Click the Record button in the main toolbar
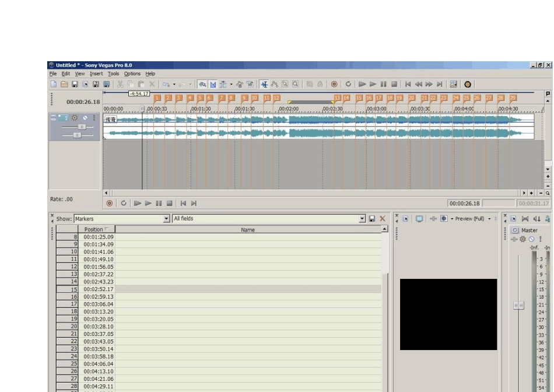 (x=334, y=84)
